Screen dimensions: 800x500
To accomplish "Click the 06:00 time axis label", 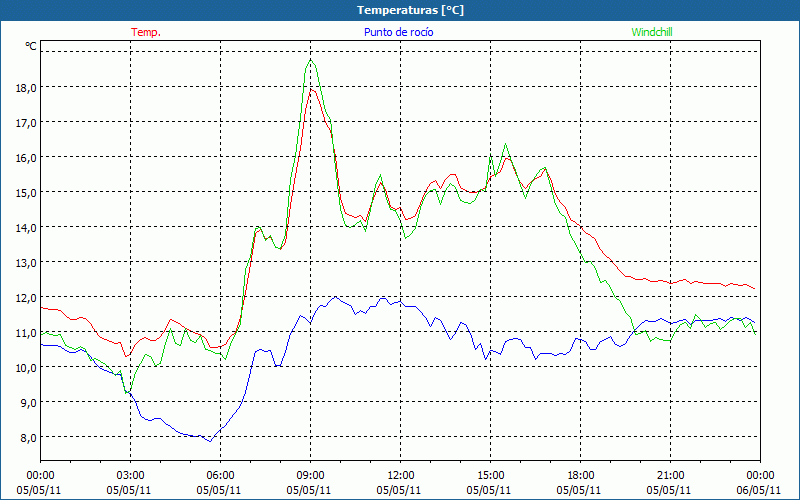I will (220, 476).
